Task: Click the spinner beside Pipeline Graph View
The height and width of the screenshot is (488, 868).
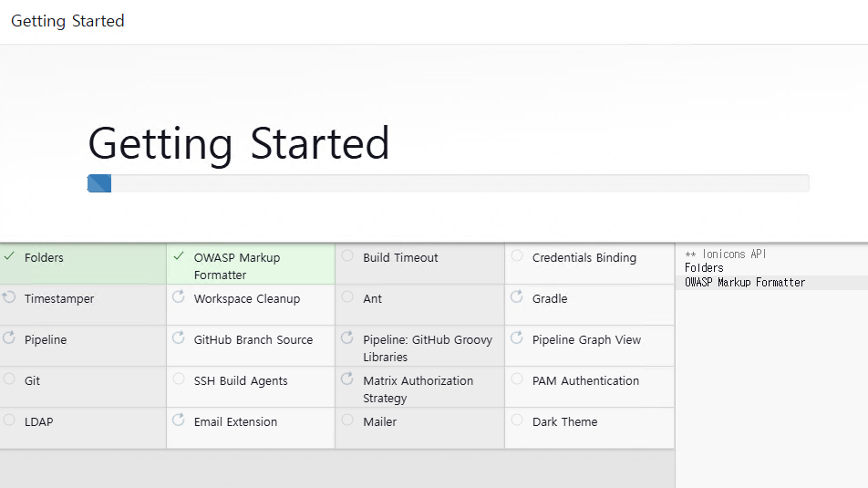Action: tap(516, 337)
